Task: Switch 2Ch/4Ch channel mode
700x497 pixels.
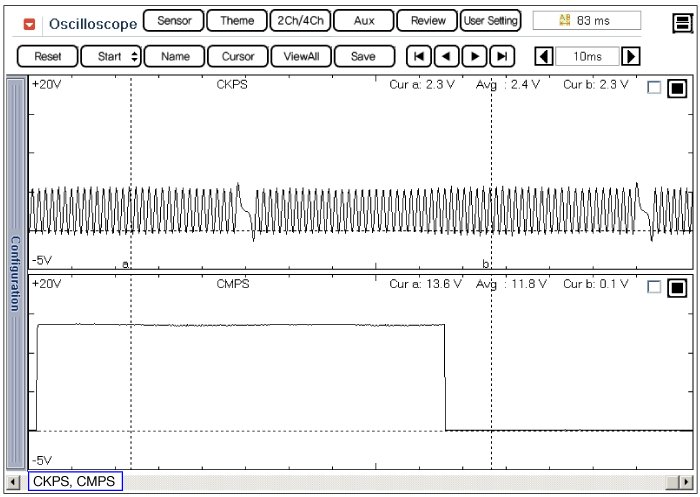Action: 299,20
